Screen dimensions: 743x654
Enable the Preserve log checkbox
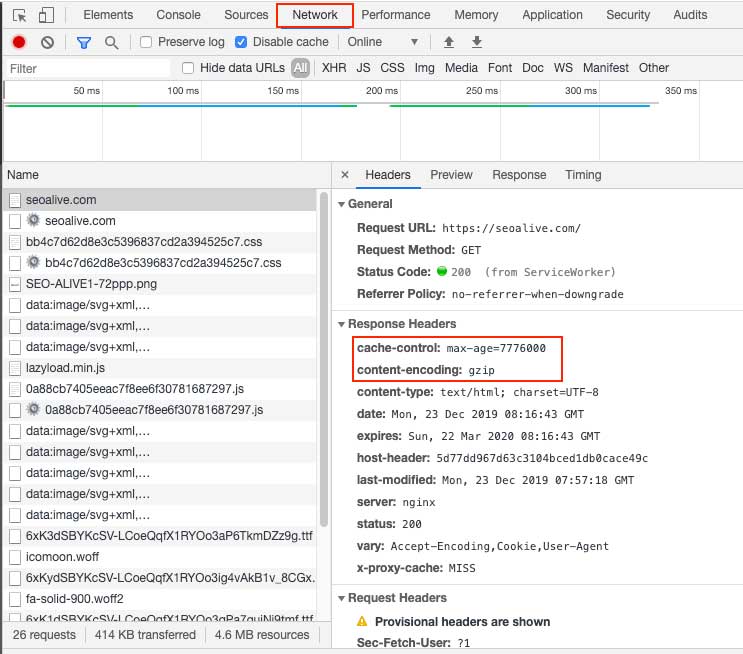point(146,42)
